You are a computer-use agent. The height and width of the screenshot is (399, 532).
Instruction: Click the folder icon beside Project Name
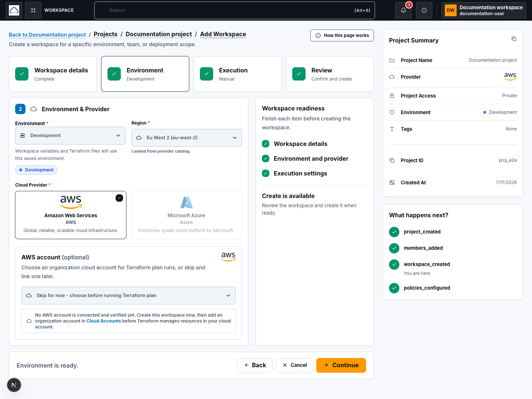tap(392, 60)
